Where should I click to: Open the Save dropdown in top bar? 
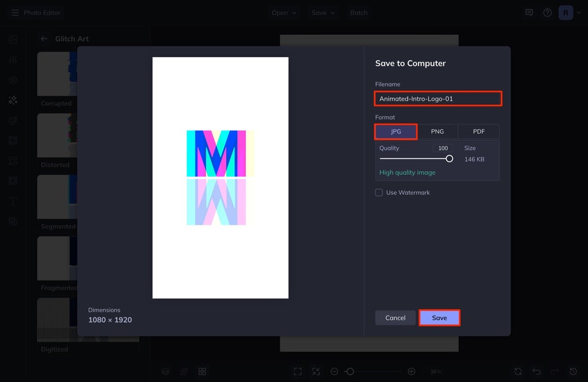coord(323,12)
